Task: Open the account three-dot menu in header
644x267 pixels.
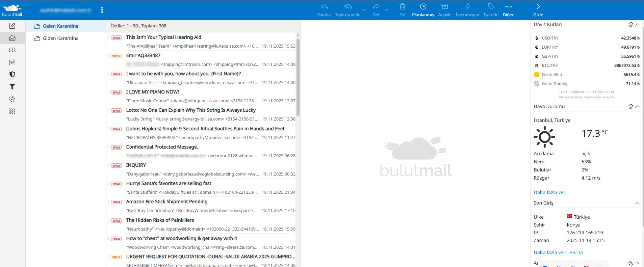Action: coord(102,10)
